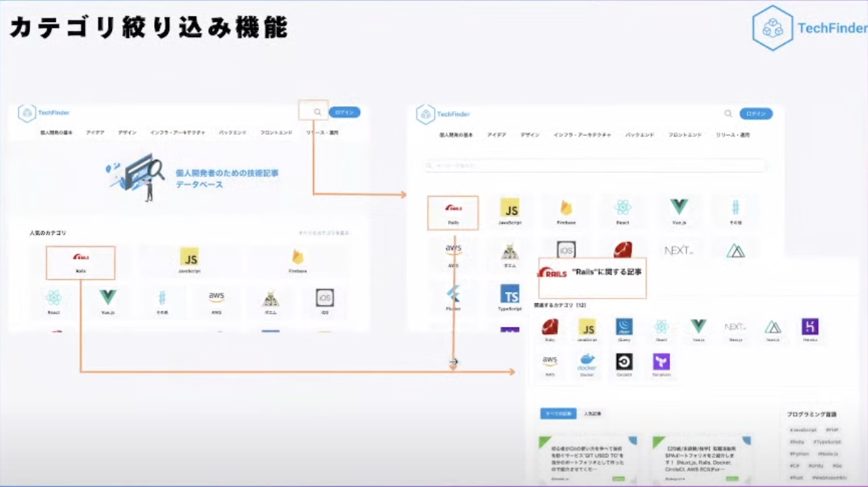The height and width of the screenshot is (487, 868).
Task: Select リリース・運用 on the category search page
Action: tap(733, 135)
